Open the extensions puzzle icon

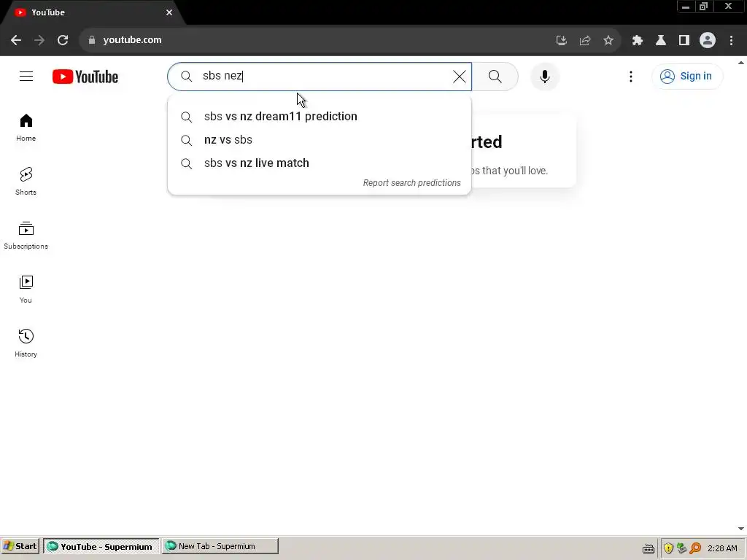638,40
